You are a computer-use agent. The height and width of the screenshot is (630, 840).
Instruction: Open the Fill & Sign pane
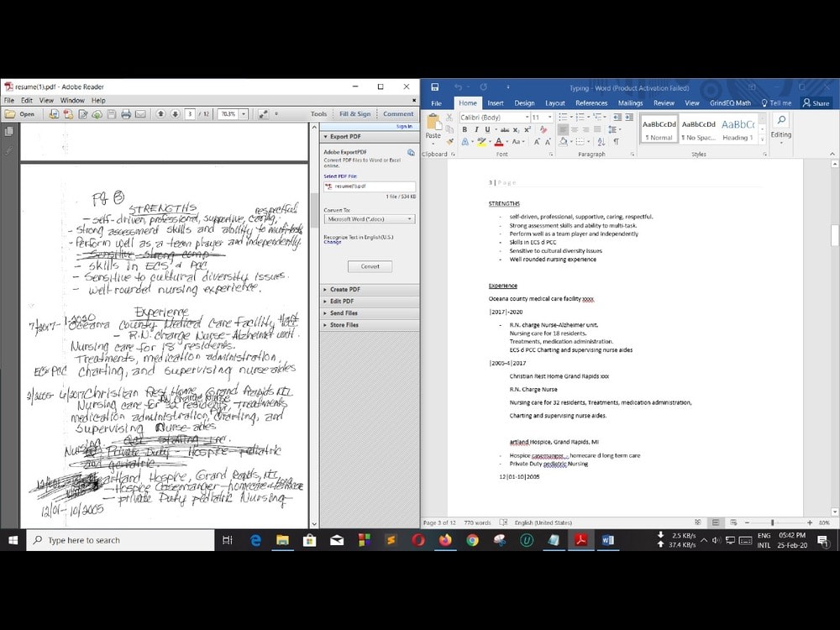tap(354, 114)
